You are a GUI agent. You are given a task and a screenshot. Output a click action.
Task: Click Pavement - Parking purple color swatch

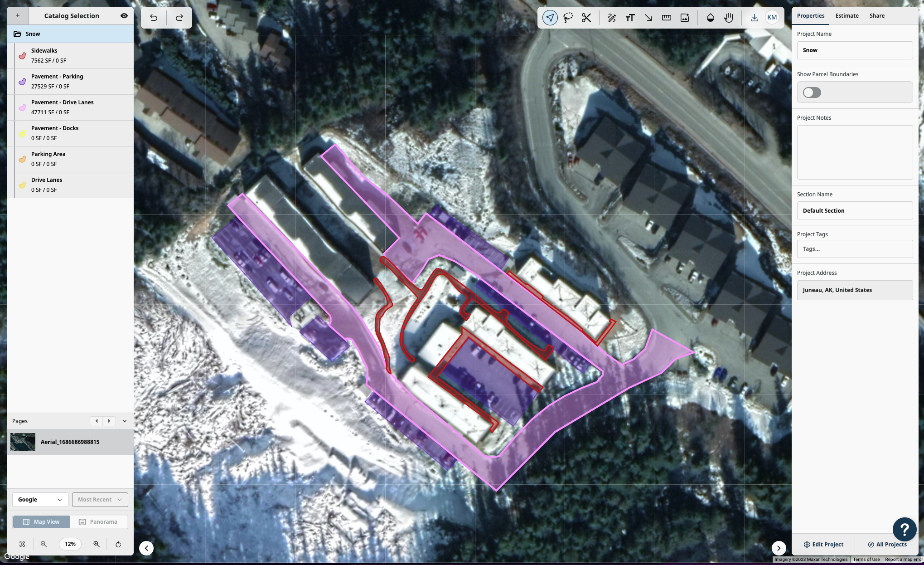coord(22,82)
